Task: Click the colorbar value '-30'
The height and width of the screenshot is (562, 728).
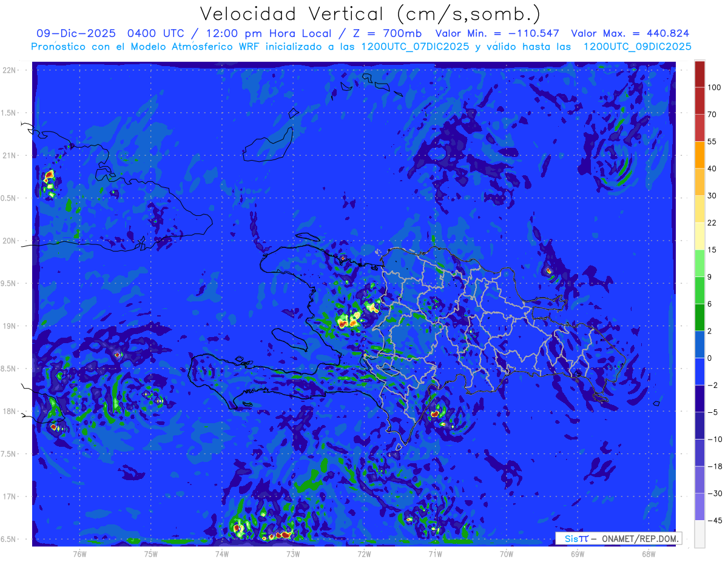Action: [714, 493]
